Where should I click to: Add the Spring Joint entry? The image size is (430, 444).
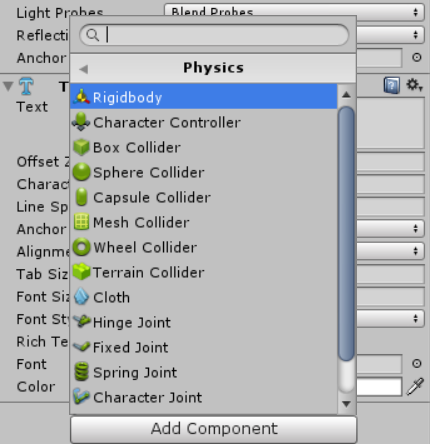click(204, 372)
